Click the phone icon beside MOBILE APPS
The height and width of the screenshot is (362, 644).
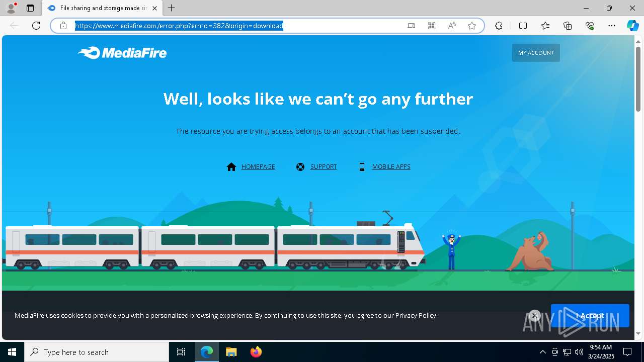362,167
